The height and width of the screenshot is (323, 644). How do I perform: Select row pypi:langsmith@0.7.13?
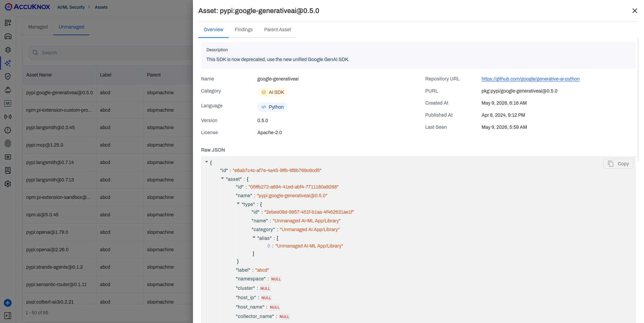(x=108, y=180)
